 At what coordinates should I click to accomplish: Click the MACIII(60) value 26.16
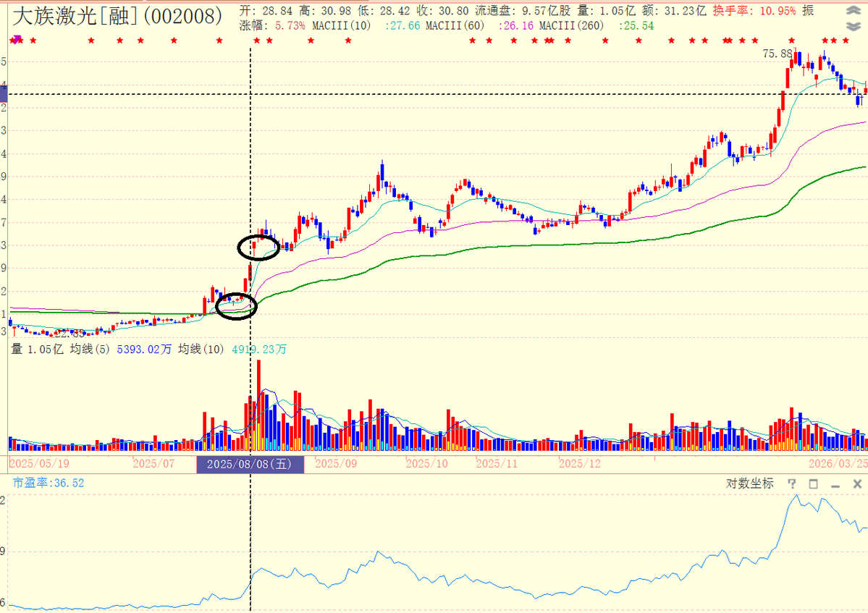click(516, 26)
